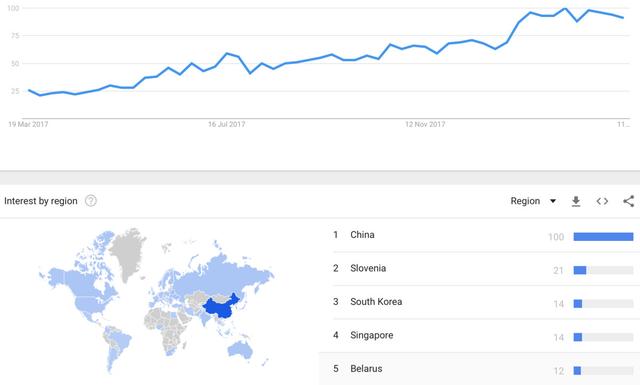
Task: Click the 16 Jul 2017 timeline label
Action: coord(227,124)
